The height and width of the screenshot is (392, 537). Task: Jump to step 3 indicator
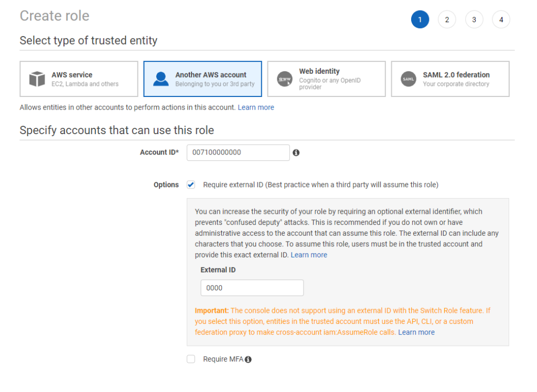click(x=474, y=20)
